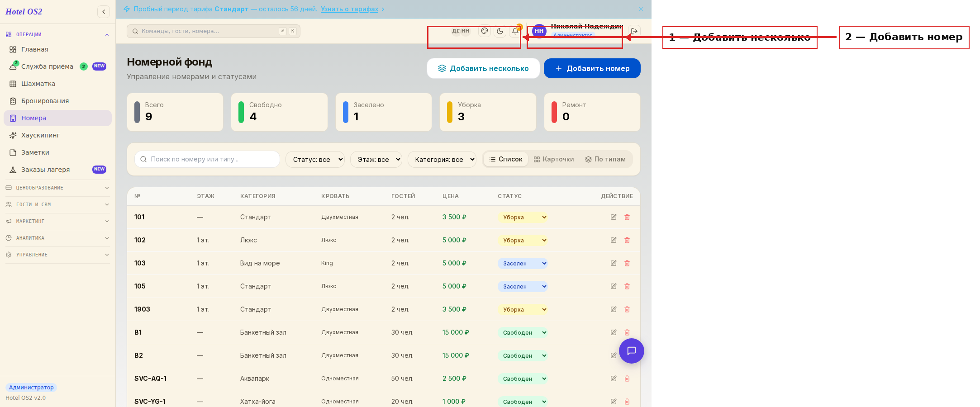Screen dimensions: 980x407
Task: Change status dropdown for room 102
Action: pos(523,240)
